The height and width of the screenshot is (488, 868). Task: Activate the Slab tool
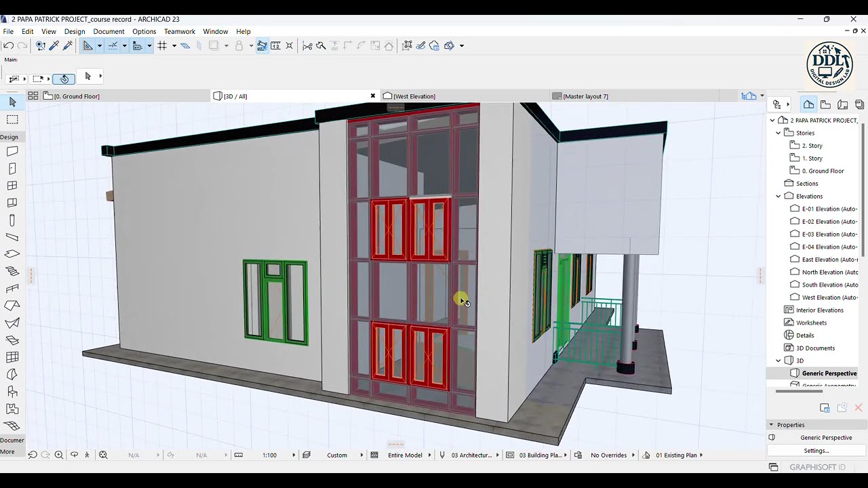[12, 254]
